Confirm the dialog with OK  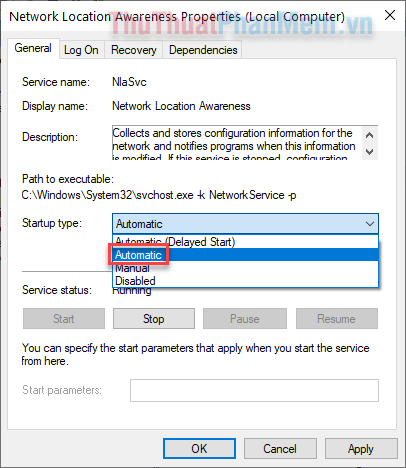199,449
